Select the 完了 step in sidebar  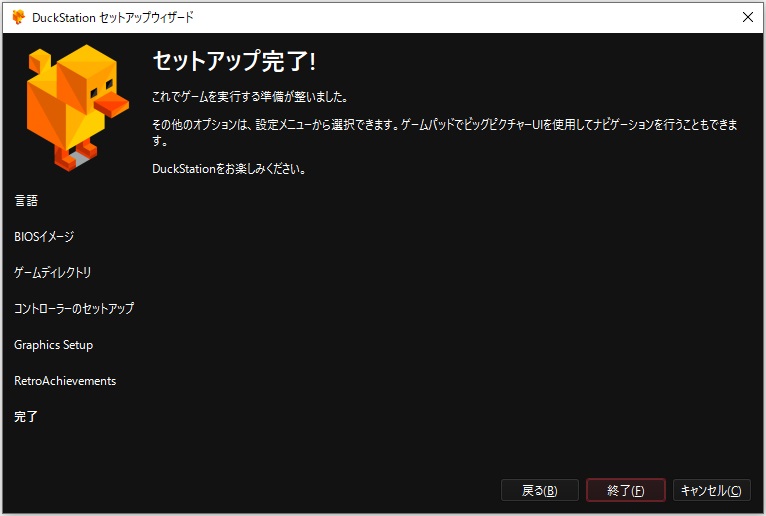click(26, 417)
